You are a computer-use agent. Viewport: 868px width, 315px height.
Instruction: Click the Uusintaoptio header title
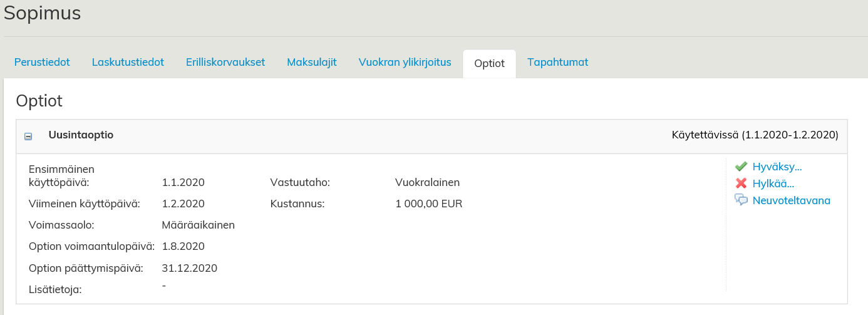pyautogui.click(x=81, y=135)
